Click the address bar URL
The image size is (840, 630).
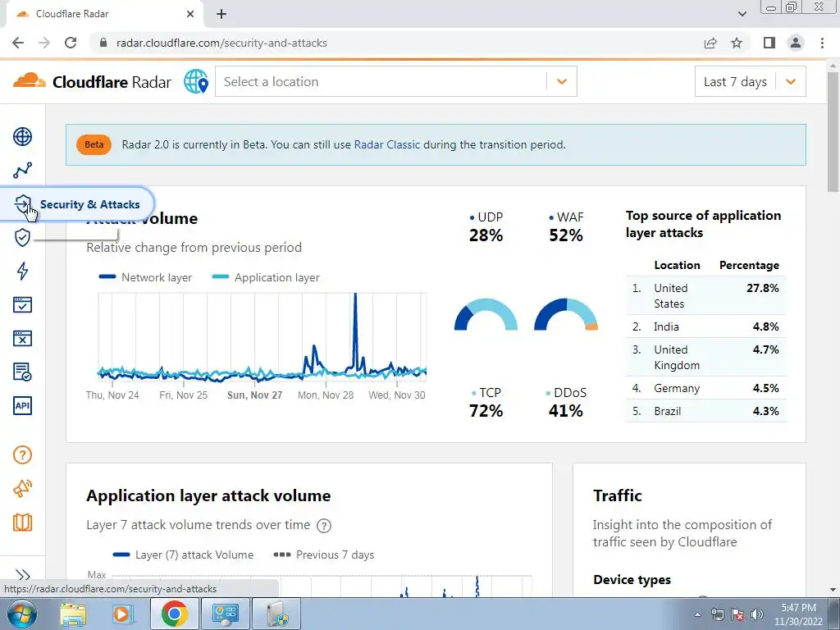click(221, 43)
